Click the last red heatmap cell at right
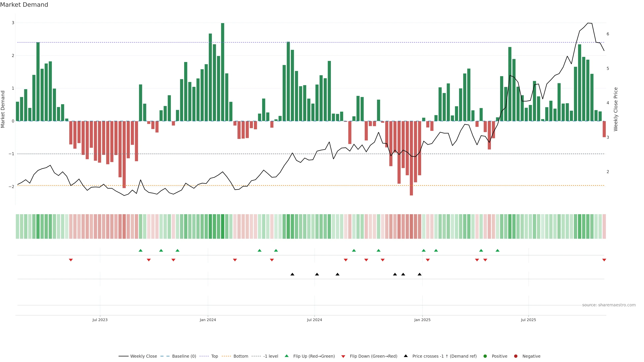 [604, 226]
